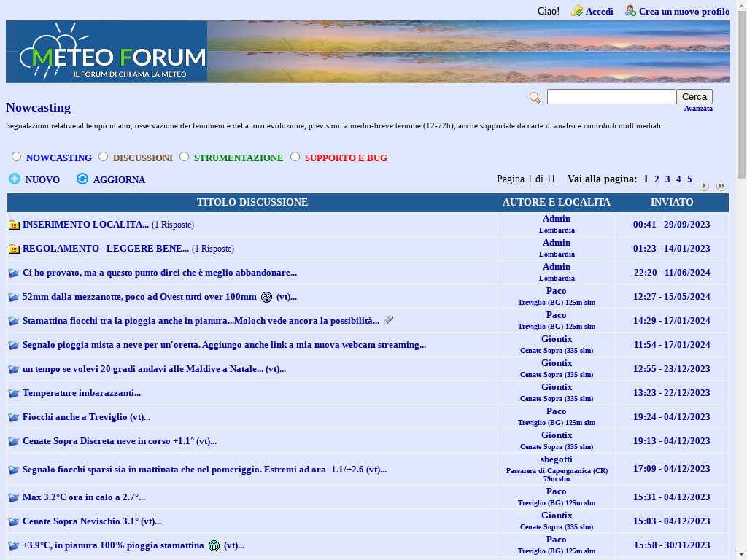
Task: Open page 2 of the thread list
Action: click(x=657, y=179)
